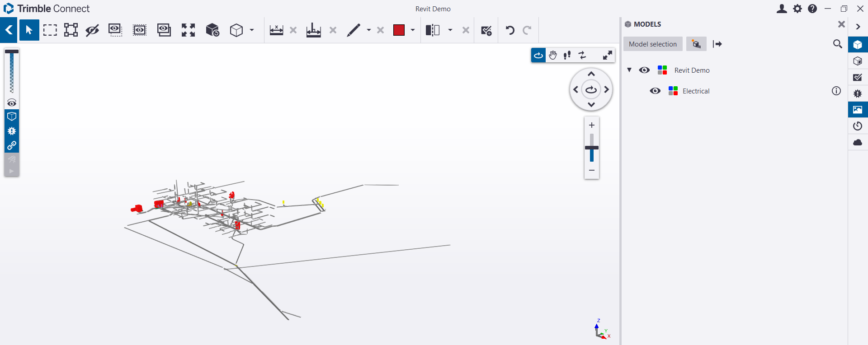Image resolution: width=868 pixels, height=345 pixels.
Task: Clear measurements with X next to measure tool
Action: [x=293, y=30]
